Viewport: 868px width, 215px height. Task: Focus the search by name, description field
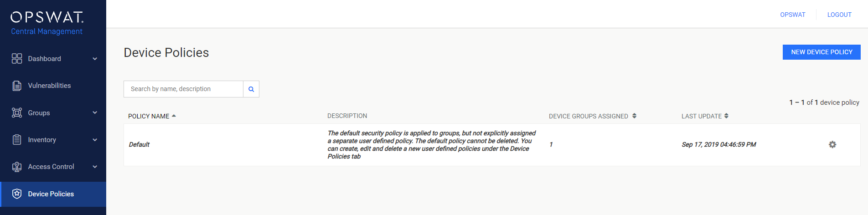coord(183,89)
